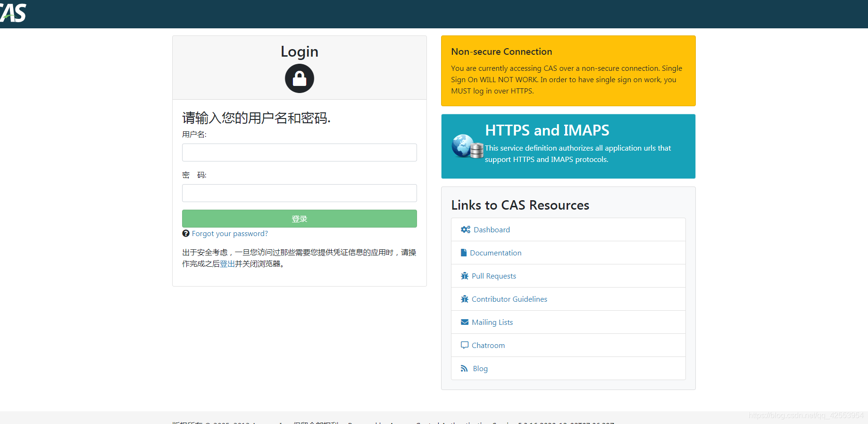868x424 pixels.
Task: Submit with the green 登录 button
Action: click(300, 219)
